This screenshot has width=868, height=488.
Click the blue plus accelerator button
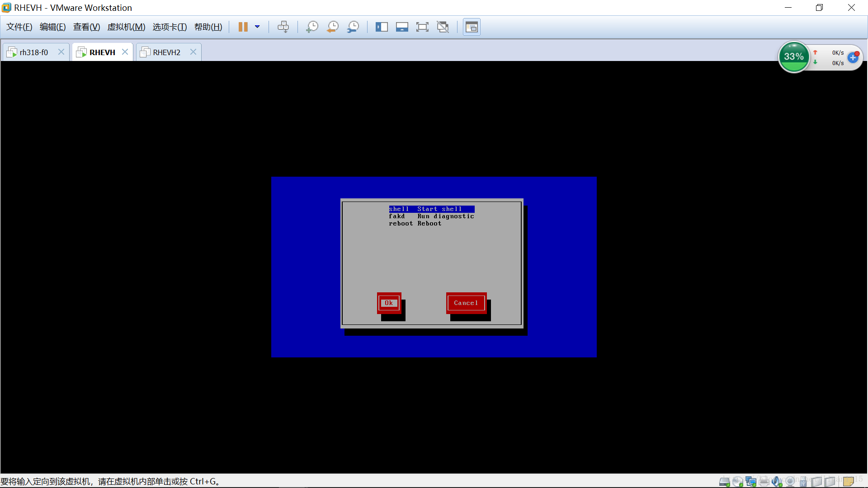853,57
